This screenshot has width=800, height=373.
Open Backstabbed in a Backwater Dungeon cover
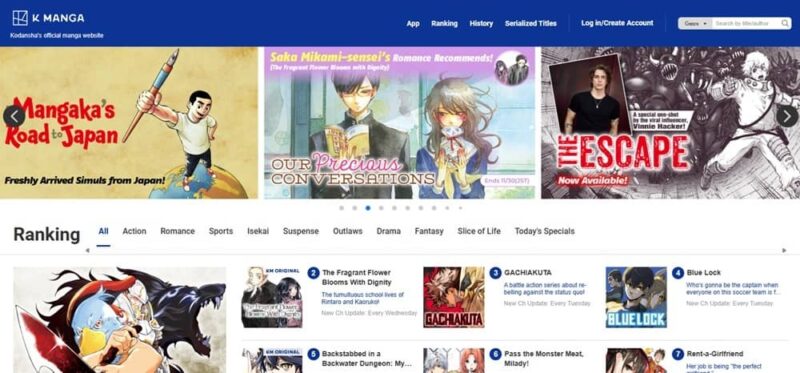pyautogui.click(x=272, y=361)
